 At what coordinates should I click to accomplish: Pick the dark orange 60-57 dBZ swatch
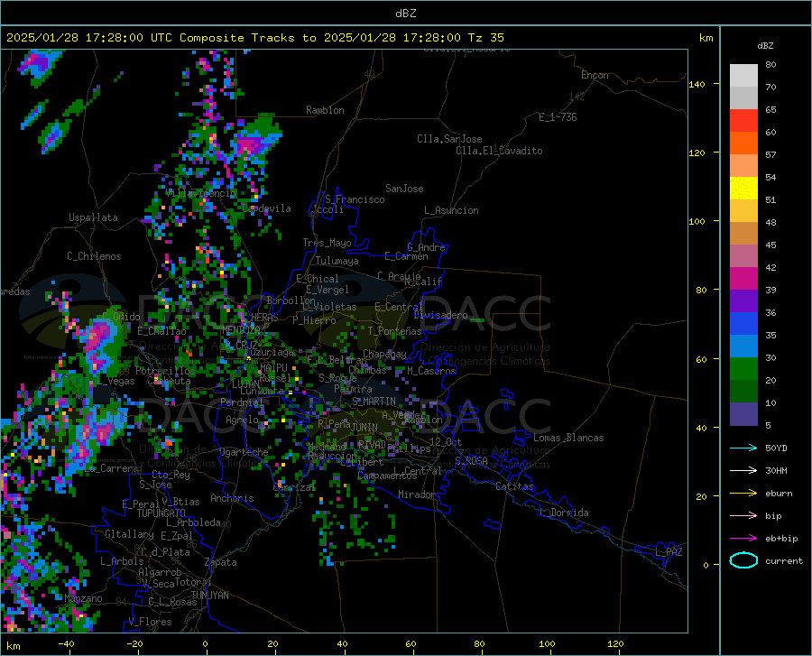[743, 143]
